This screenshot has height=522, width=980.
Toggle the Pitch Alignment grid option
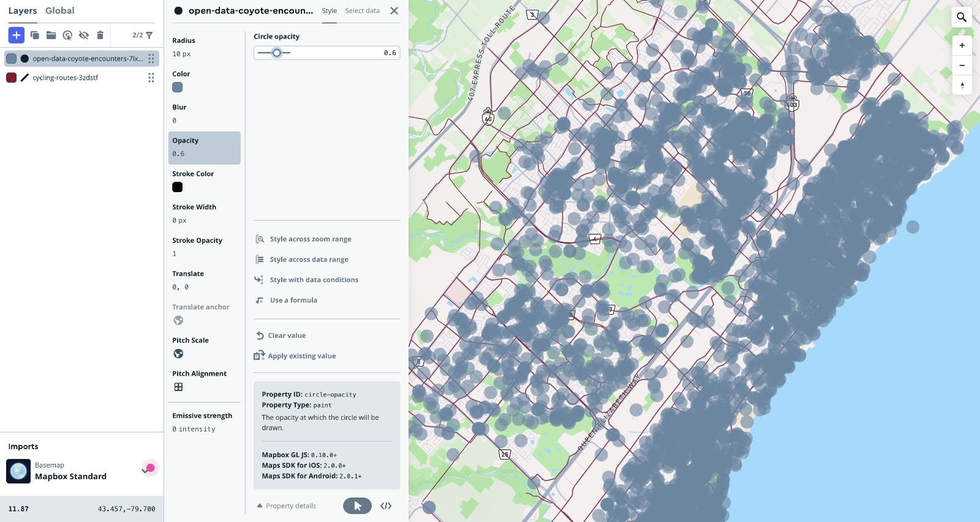178,387
